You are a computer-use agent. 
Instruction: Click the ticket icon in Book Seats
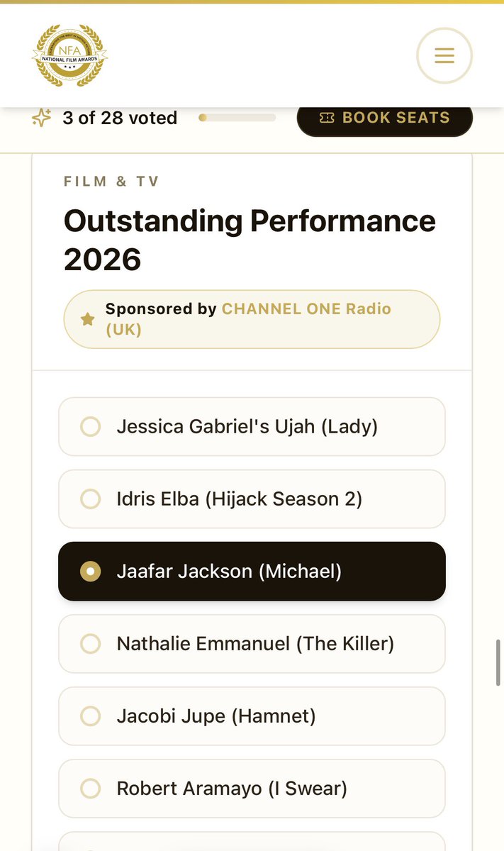pyautogui.click(x=326, y=118)
